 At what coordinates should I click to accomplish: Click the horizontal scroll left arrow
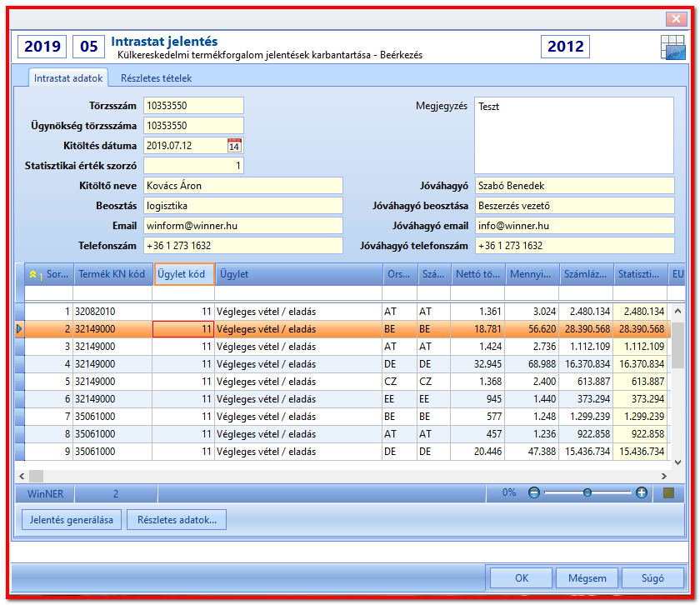pos(22,476)
